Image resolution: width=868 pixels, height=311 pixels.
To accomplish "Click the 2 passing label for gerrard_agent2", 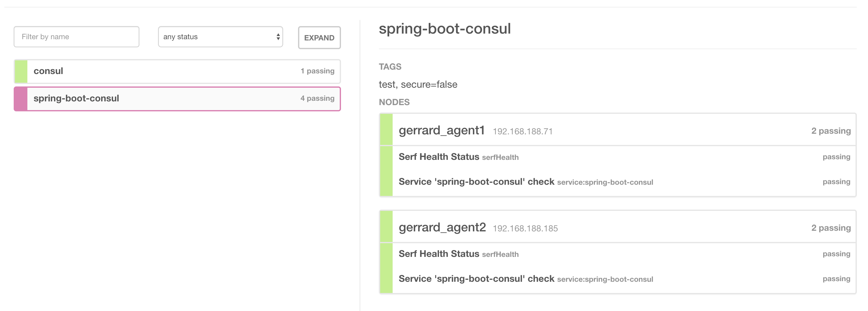I will [x=831, y=228].
